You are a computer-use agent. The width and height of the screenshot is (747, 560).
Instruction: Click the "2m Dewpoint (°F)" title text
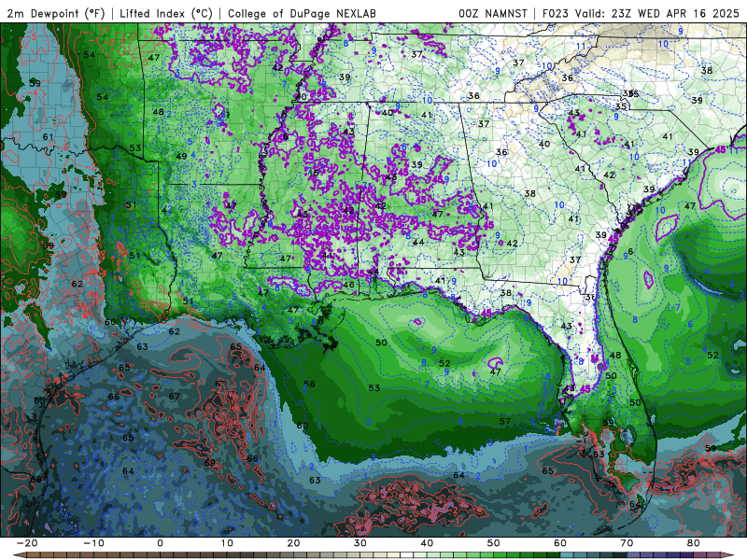click(x=56, y=13)
